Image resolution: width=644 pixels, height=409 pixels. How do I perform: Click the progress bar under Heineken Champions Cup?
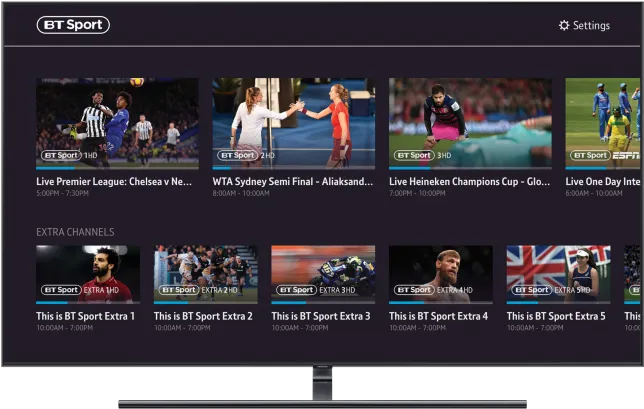pos(470,168)
